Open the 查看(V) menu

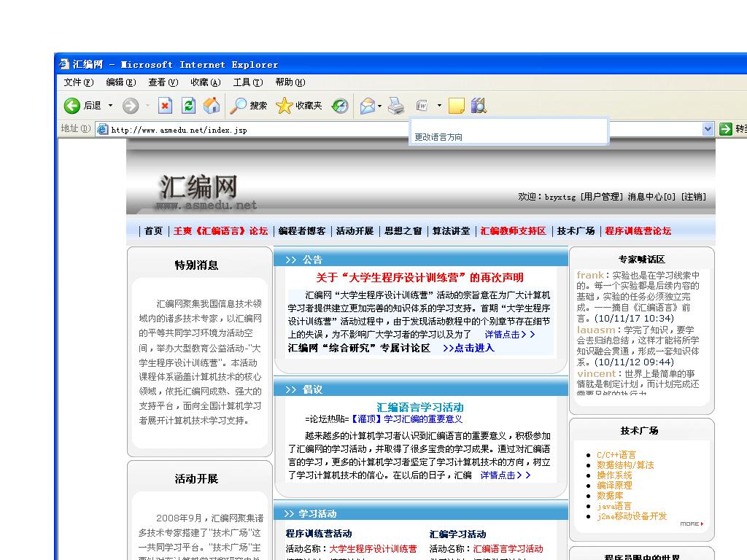pos(163,82)
